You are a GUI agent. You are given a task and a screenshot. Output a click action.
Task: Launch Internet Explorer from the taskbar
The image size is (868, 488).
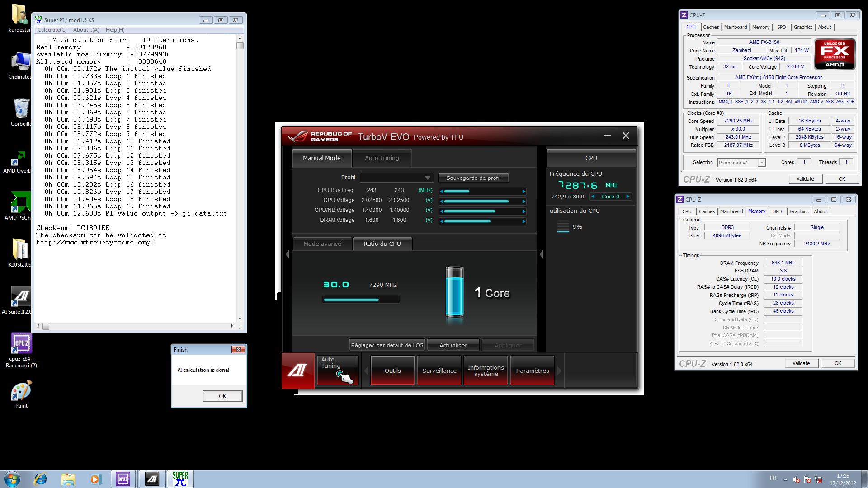coord(41,479)
